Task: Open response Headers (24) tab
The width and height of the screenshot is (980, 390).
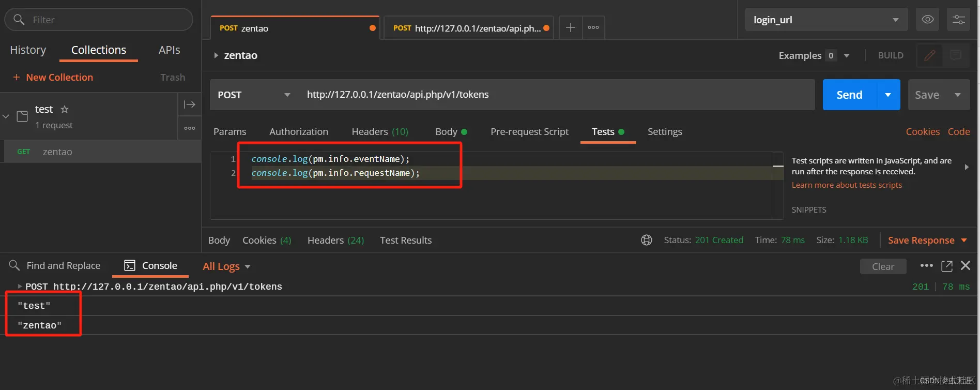Action: pos(335,240)
